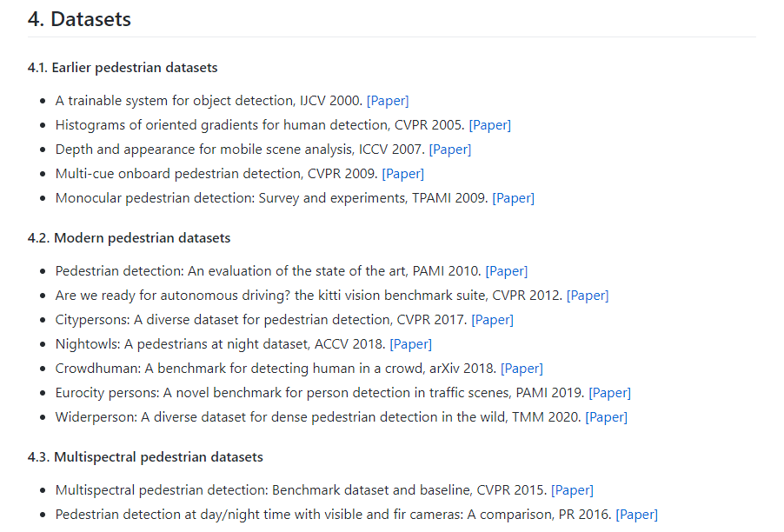The height and width of the screenshot is (532, 784).
Task: Follow the Paper link for the TPAMI 2009 survey
Action: (x=514, y=198)
